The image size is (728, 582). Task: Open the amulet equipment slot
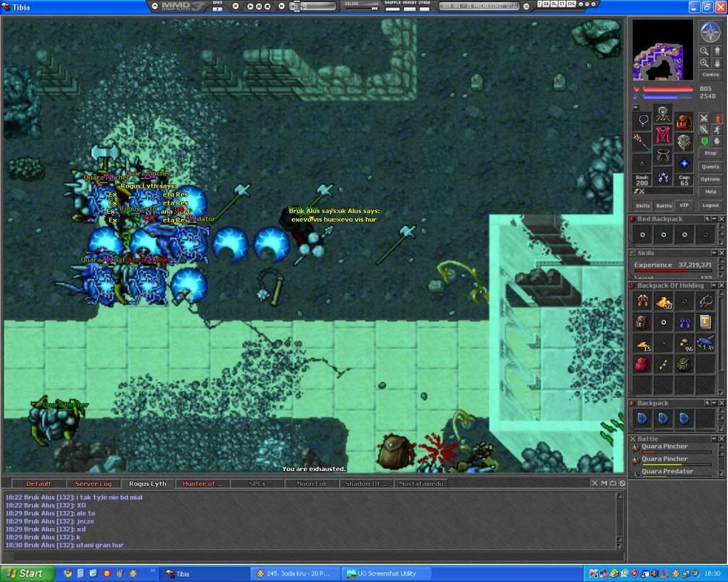(x=643, y=121)
